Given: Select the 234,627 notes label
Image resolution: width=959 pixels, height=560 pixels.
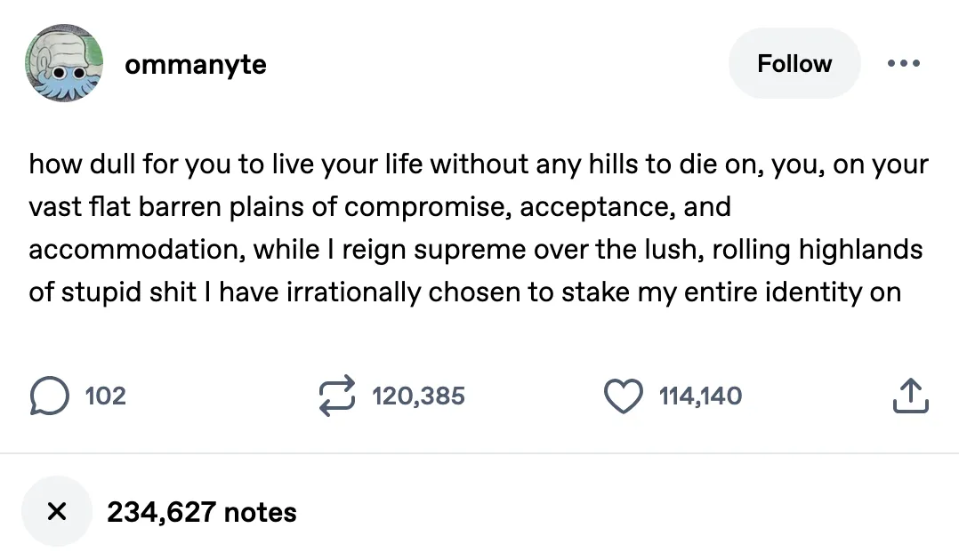Looking at the screenshot, I should coord(202,512).
